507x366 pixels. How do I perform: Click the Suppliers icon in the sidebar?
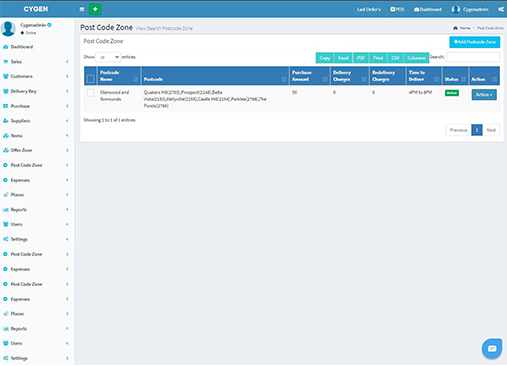coord(5,121)
